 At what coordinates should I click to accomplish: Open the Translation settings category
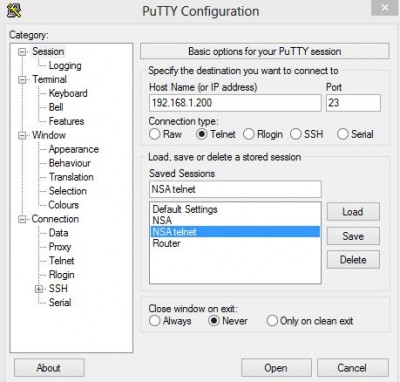[71, 177]
